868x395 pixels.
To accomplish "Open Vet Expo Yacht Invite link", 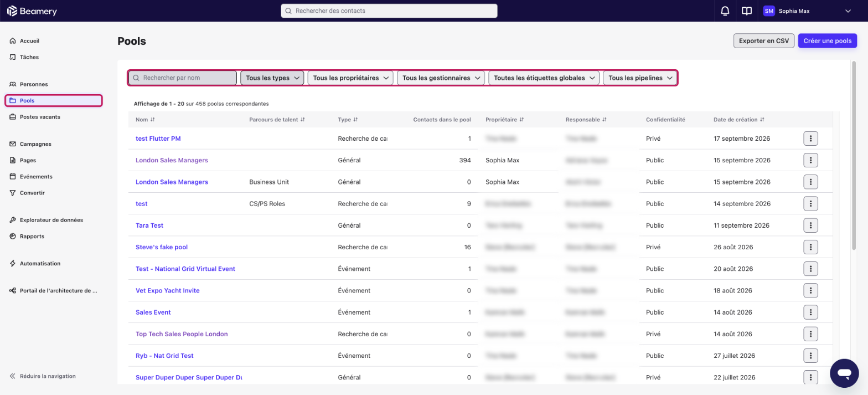I will [168, 290].
